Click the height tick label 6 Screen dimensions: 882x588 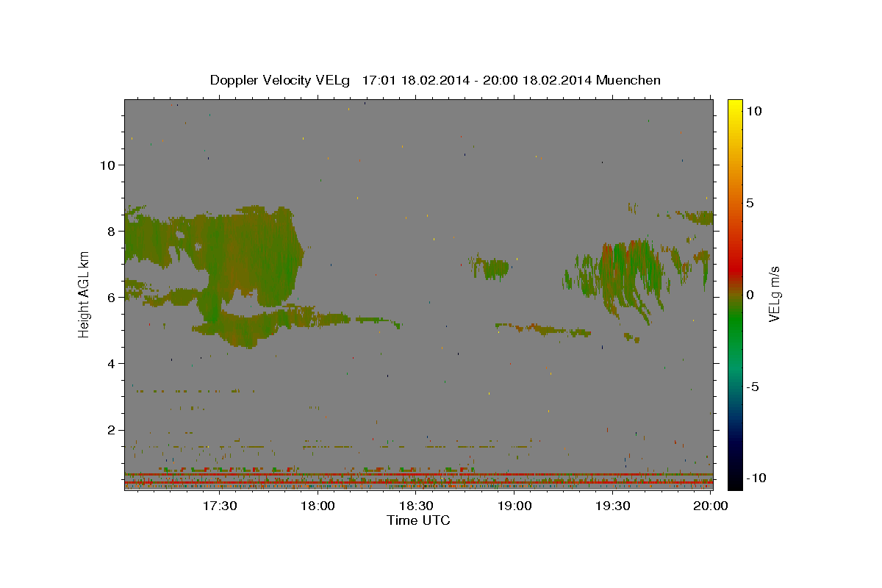coord(112,297)
